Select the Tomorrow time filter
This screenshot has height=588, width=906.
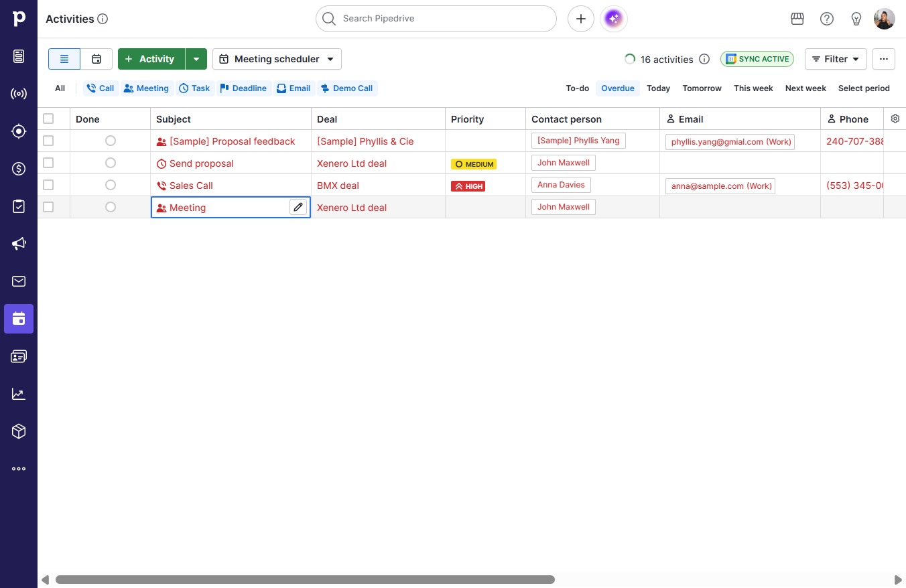[x=702, y=88]
